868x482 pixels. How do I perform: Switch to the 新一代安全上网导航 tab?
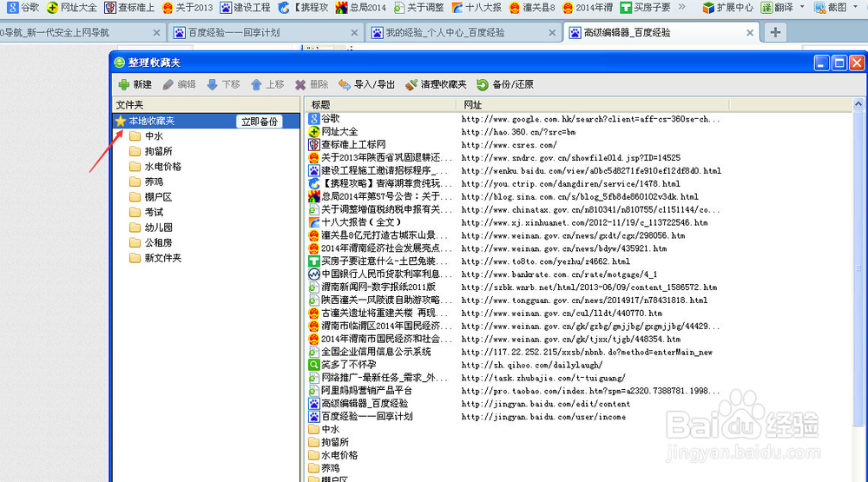[82, 33]
